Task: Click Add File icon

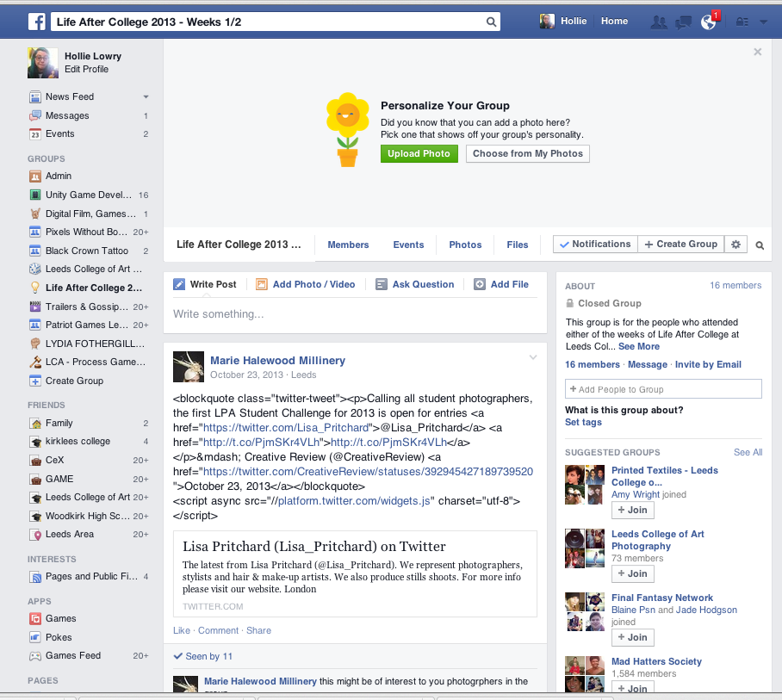Action: (x=479, y=284)
